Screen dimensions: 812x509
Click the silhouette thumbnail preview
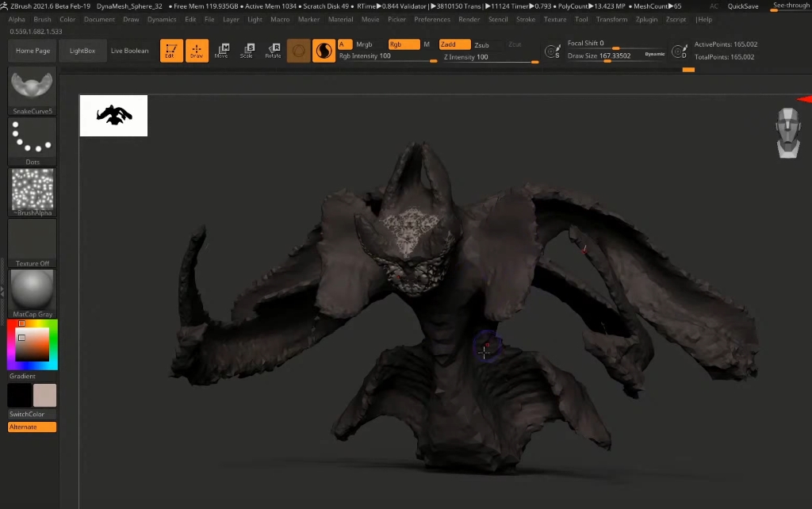click(113, 116)
